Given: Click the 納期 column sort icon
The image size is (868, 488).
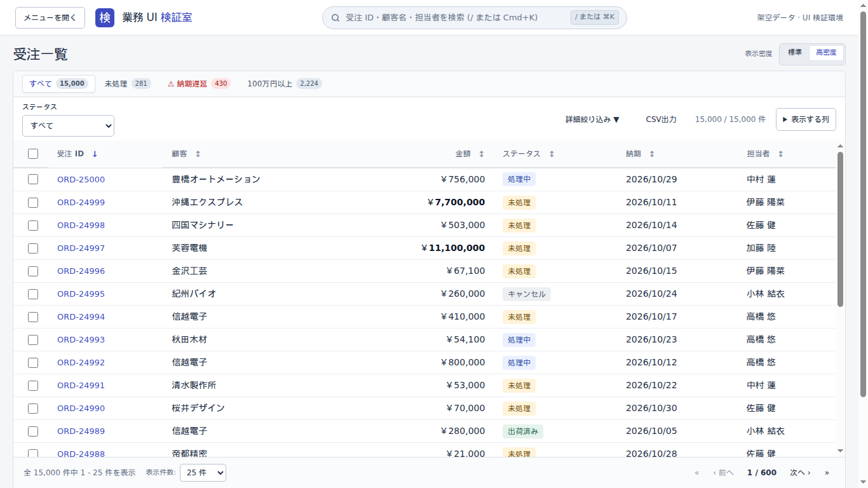Looking at the screenshot, I should [652, 154].
